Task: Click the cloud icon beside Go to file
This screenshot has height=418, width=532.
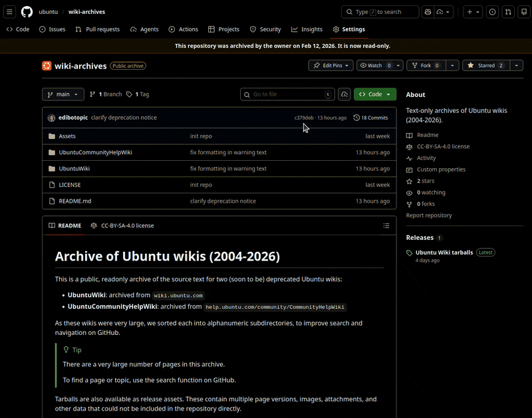Action: pos(344,94)
